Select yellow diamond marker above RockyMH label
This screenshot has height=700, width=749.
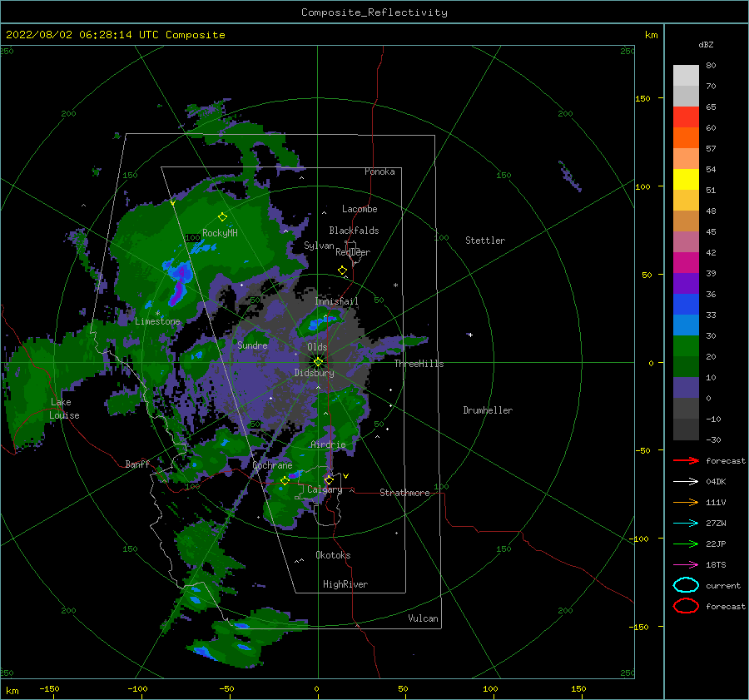point(222,217)
